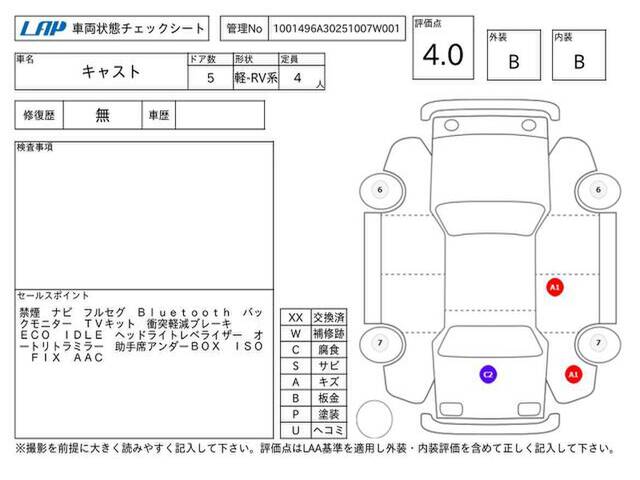
Task: Select the U ヘコミ legend row
Action: coord(313,429)
